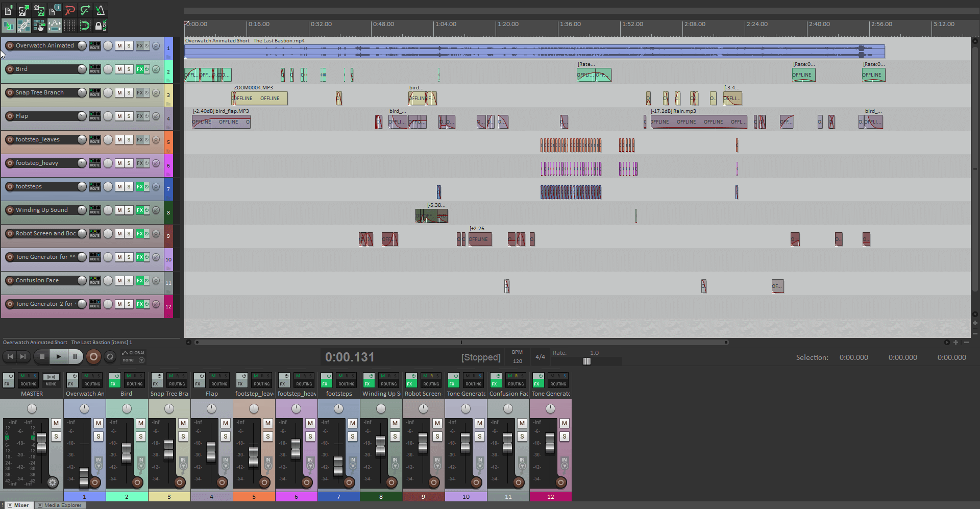The image size is (980, 509).
Task: Click the green Redo arrow icon
Action: coord(85,10)
